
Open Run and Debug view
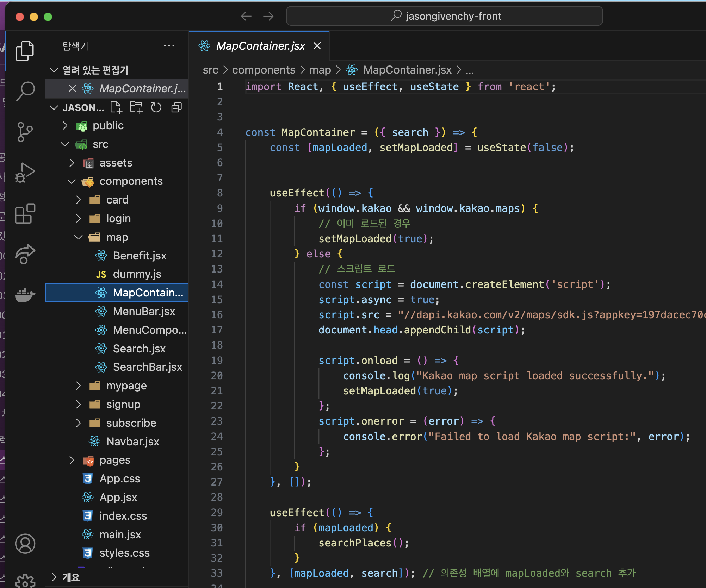25,173
